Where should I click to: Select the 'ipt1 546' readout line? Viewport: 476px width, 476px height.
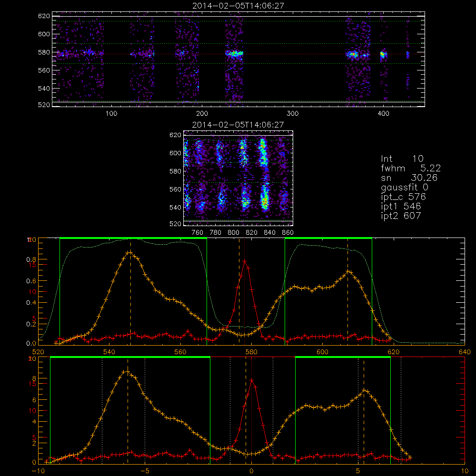[x=401, y=207]
